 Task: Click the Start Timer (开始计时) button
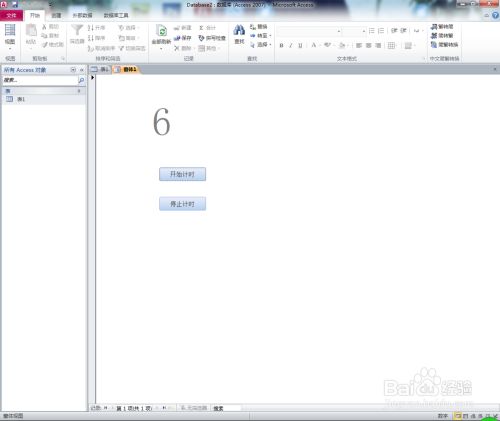[182, 174]
